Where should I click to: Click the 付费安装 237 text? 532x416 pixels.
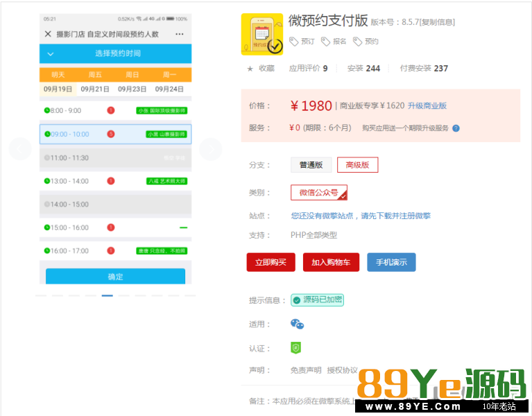tap(424, 69)
